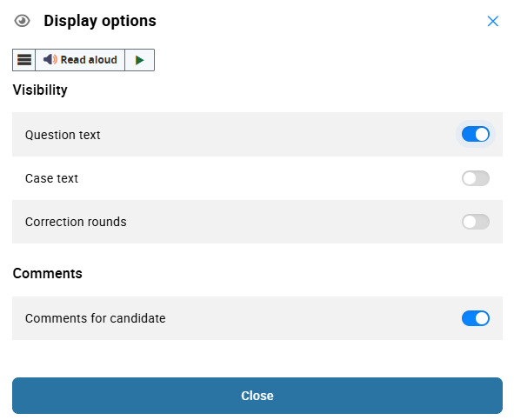Click the Read aloud button label
The image size is (514, 420).
click(x=89, y=60)
